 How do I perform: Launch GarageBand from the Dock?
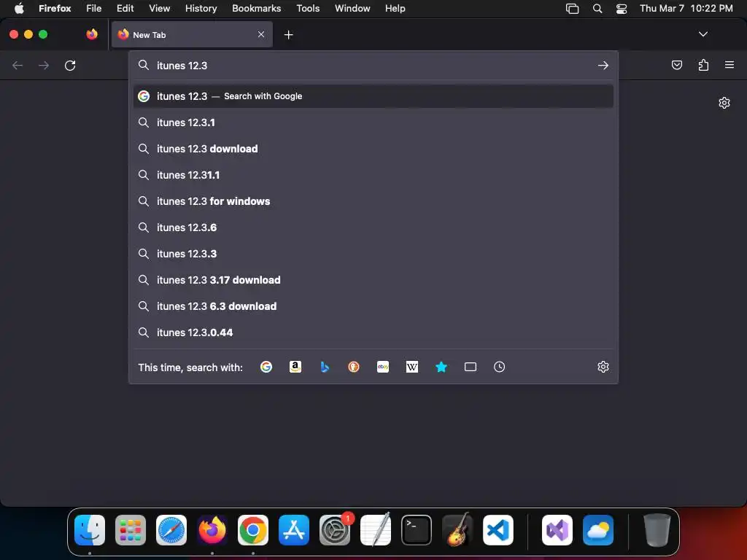point(457,530)
